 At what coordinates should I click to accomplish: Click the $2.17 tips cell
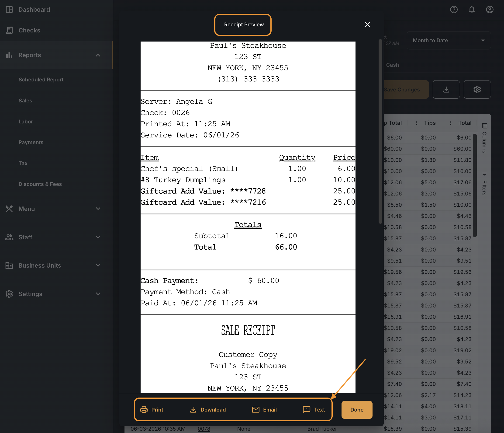tap(428, 395)
